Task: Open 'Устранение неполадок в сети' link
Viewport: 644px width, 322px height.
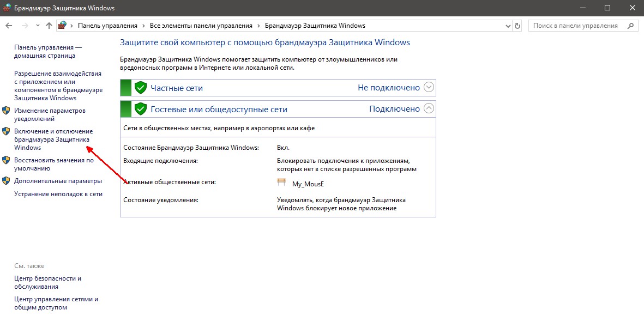Action: [58, 194]
